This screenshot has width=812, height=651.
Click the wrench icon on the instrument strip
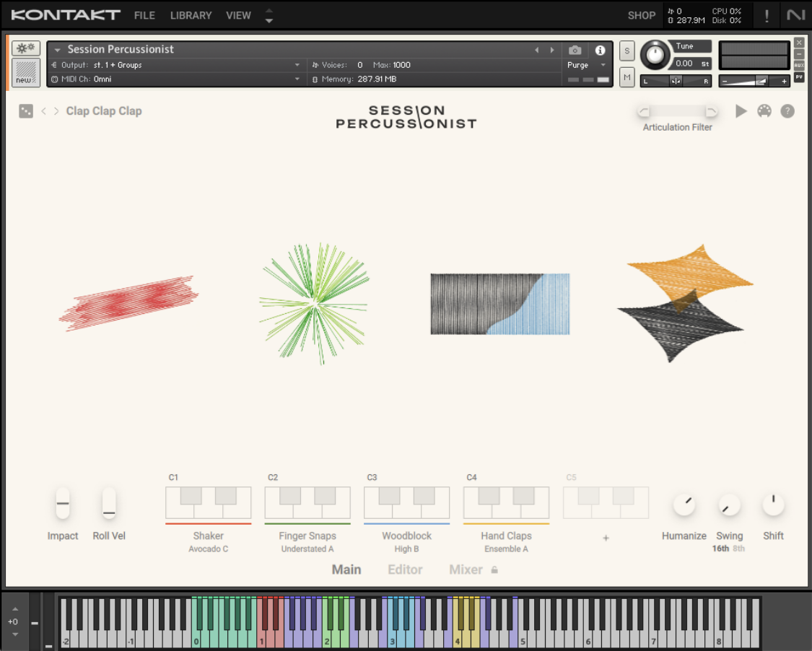pos(26,48)
